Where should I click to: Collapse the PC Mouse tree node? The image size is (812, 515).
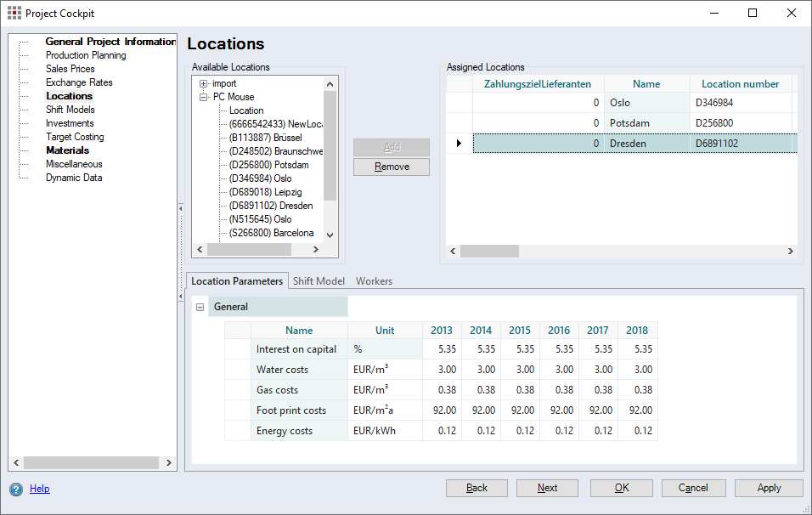coord(204,97)
